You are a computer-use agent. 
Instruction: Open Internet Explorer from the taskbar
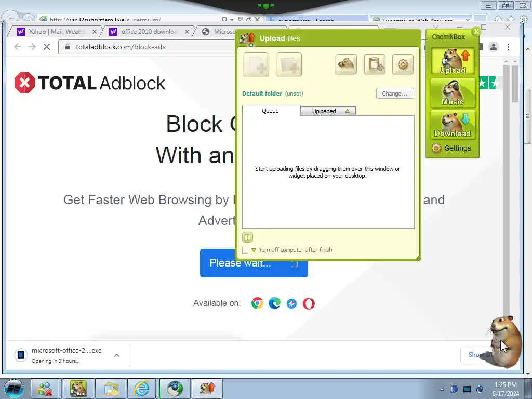tap(142, 389)
